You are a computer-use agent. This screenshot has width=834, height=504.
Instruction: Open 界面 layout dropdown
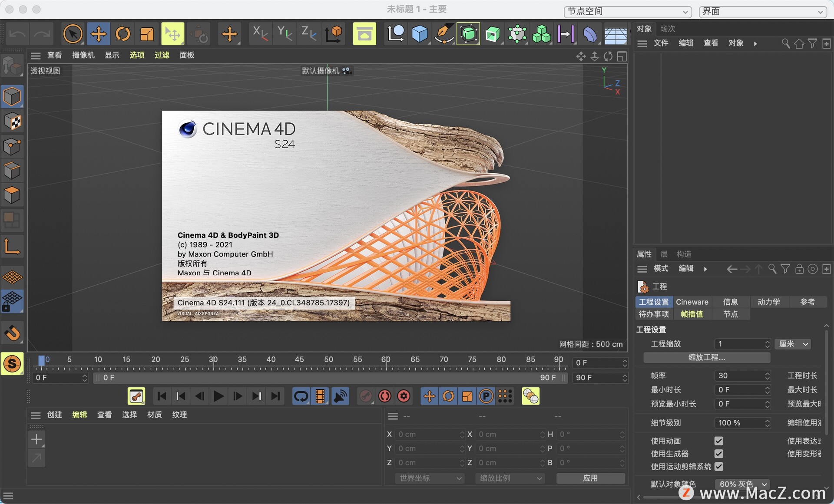tap(763, 12)
